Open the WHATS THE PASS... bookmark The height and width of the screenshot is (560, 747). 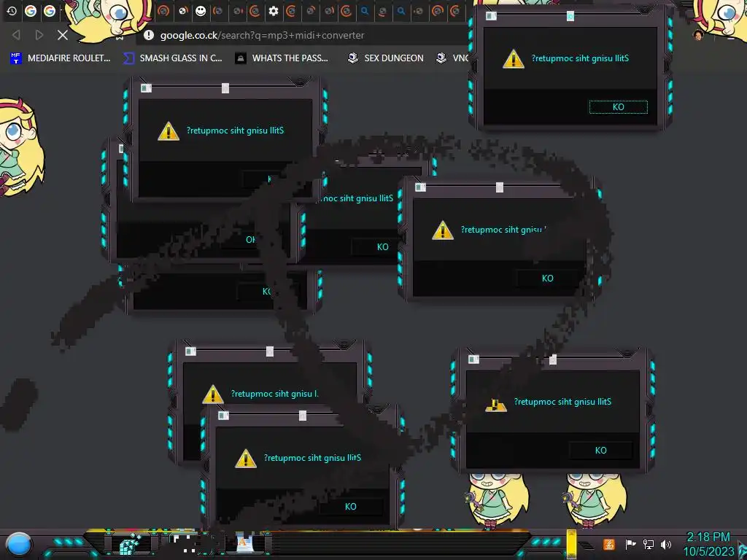(282, 58)
